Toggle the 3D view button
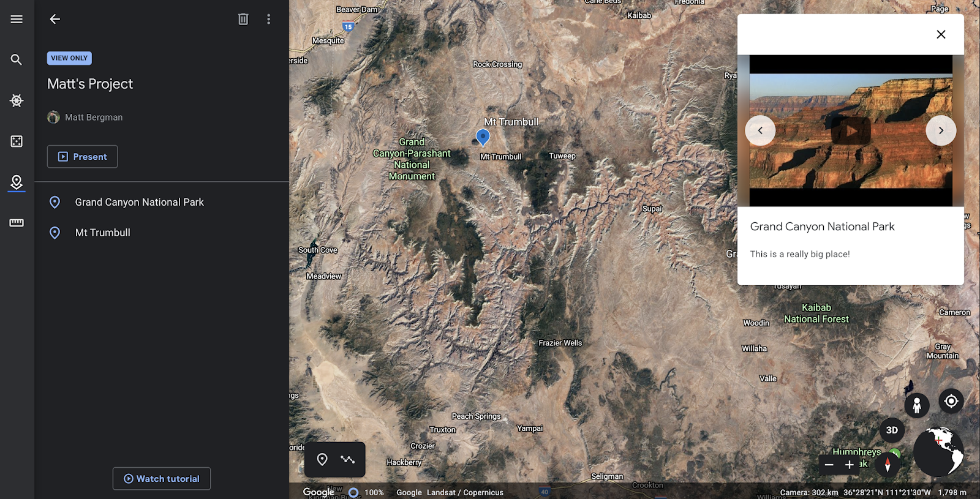This screenshot has height=499, width=980. [892, 430]
